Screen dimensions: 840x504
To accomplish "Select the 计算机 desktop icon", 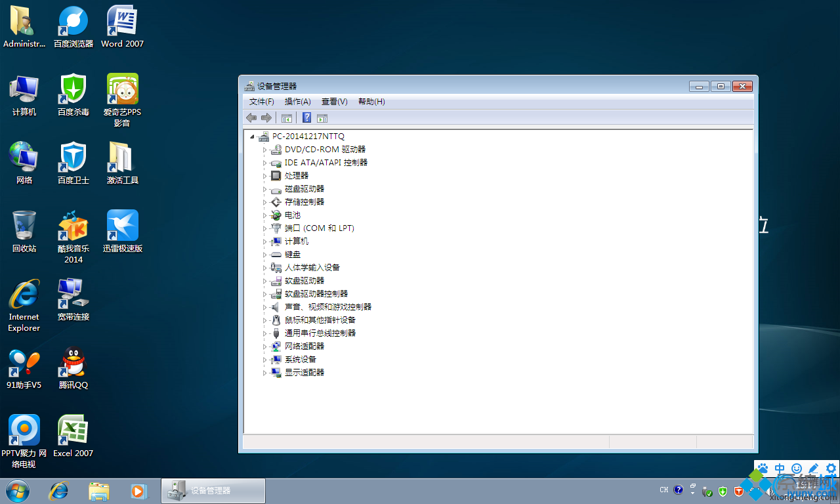I will pos(24,96).
